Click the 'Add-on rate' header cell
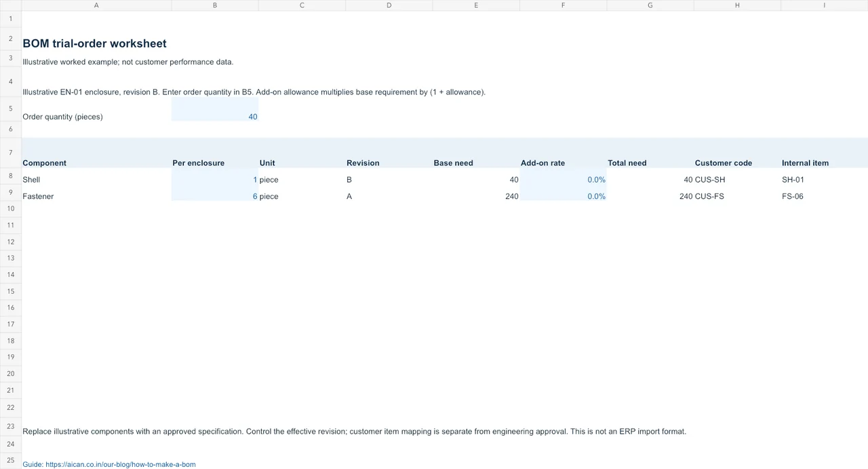 coord(563,153)
